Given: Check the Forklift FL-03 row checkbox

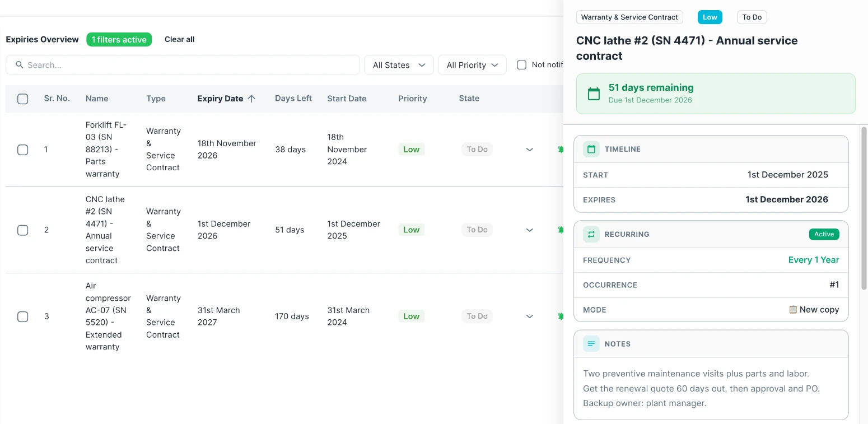Looking at the screenshot, I should [x=23, y=150].
